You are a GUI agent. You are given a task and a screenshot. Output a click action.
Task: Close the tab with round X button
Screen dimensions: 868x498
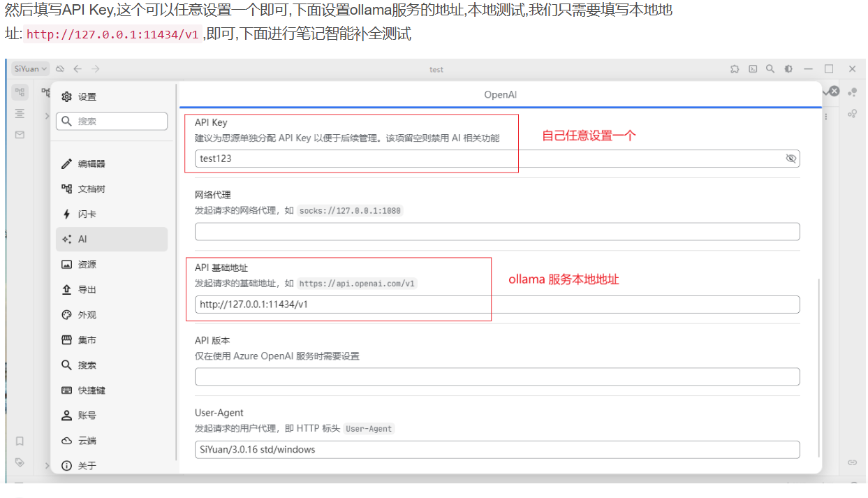[x=834, y=91]
